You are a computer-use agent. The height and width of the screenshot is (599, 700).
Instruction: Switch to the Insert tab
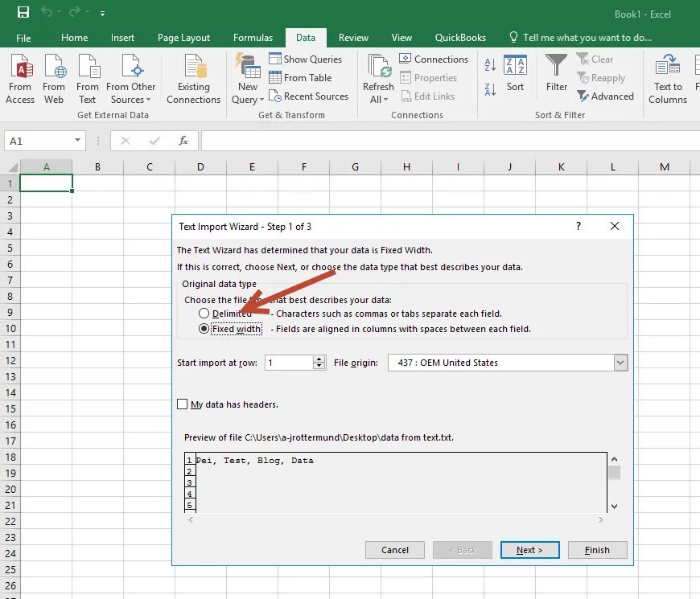pos(122,38)
